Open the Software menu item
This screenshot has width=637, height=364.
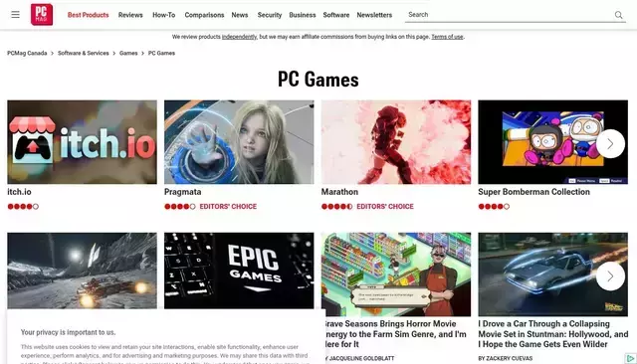[336, 15]
